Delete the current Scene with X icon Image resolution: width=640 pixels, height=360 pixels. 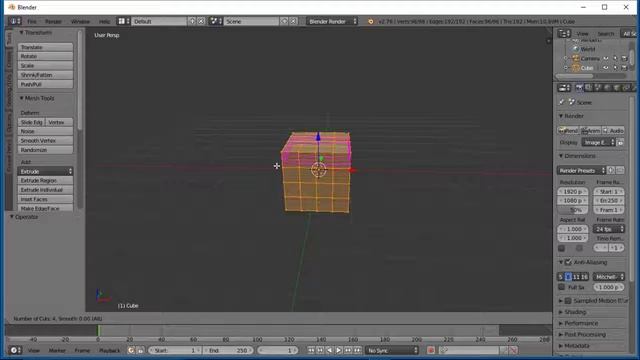[x=293, y=21]
